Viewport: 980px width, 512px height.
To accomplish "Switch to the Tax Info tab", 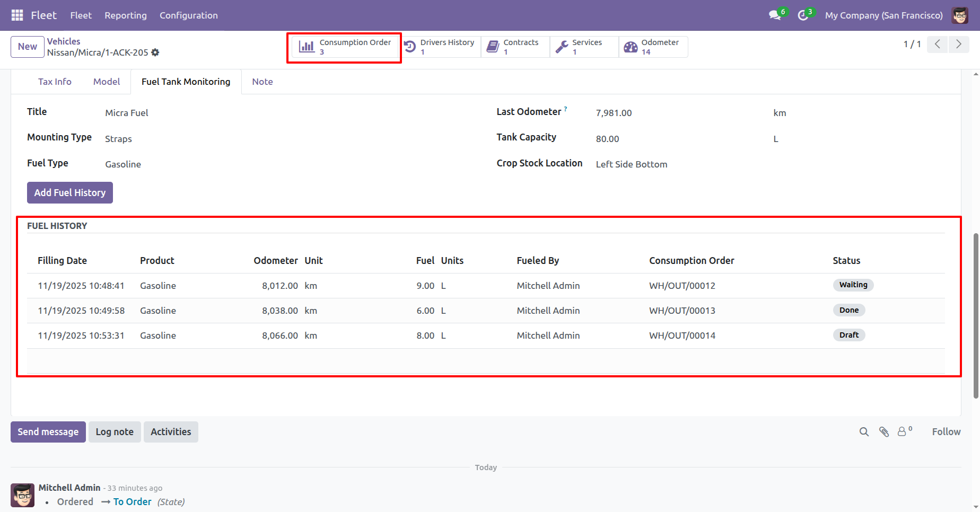I will click(55, 82).
